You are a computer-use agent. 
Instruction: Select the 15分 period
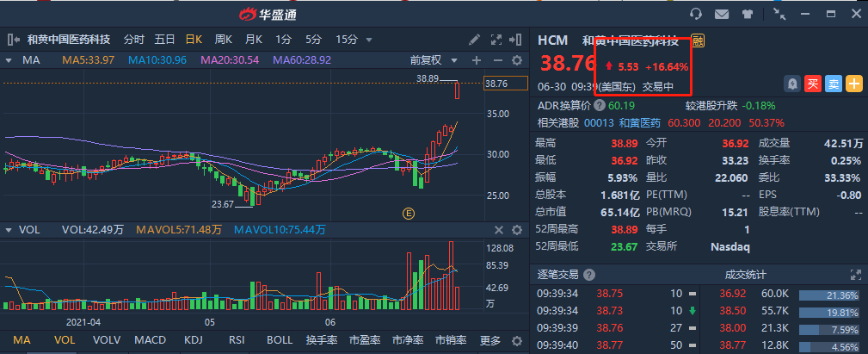[347, 40]
